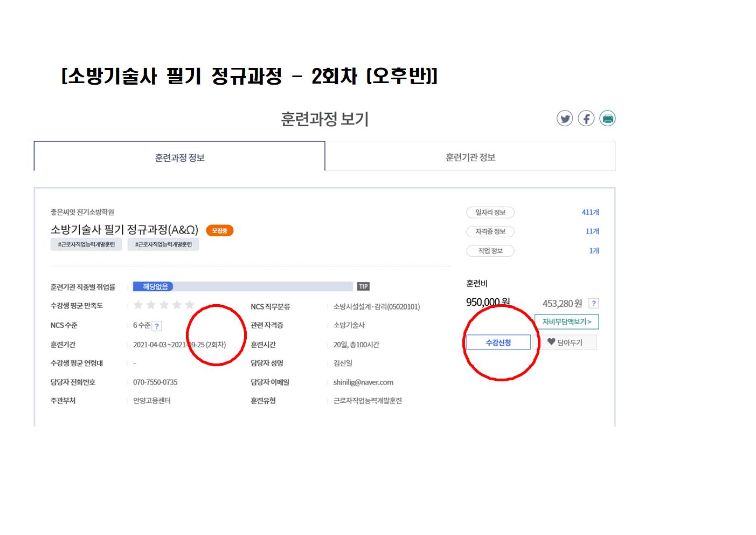Click the first #근로자직업능력개발훈련 hashtag
Viewport: 756px width, 535px height.
point(86,244)
